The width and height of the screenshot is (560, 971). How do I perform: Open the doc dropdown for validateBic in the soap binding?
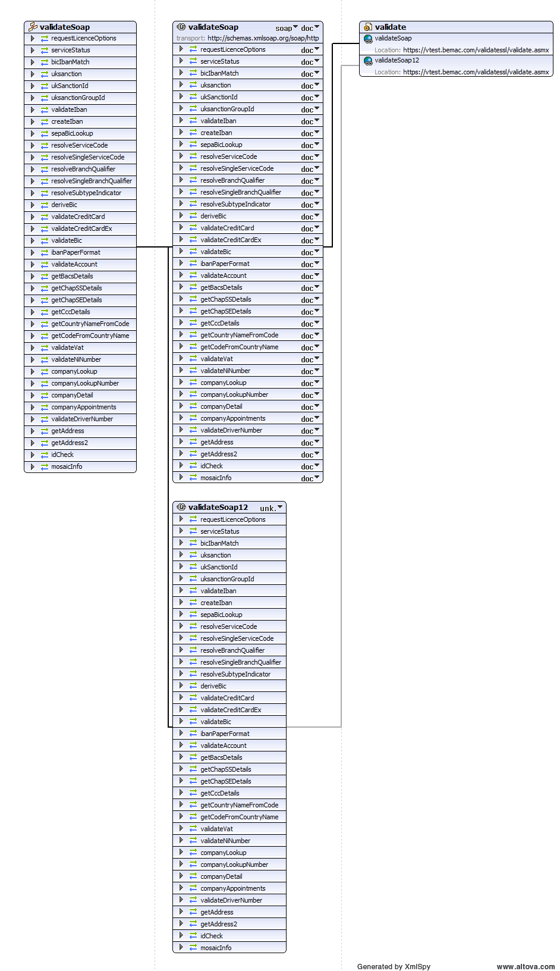pos(310,252)
